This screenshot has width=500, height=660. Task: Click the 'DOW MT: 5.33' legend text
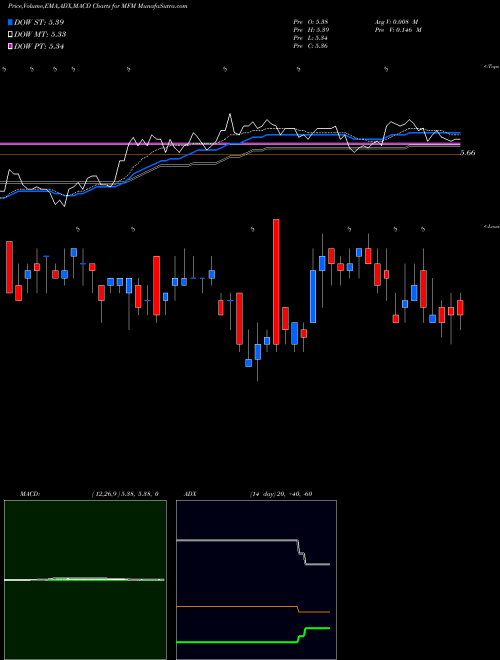40,35
